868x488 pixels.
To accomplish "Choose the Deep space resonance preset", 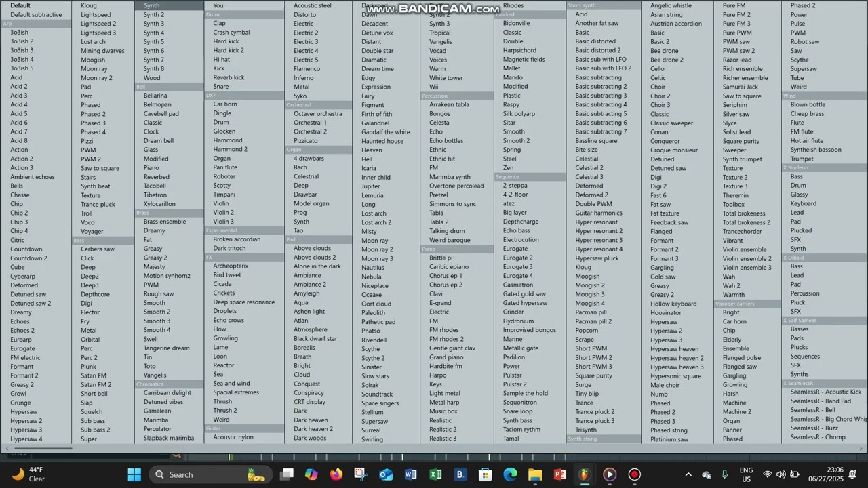I will click(244, 302).
